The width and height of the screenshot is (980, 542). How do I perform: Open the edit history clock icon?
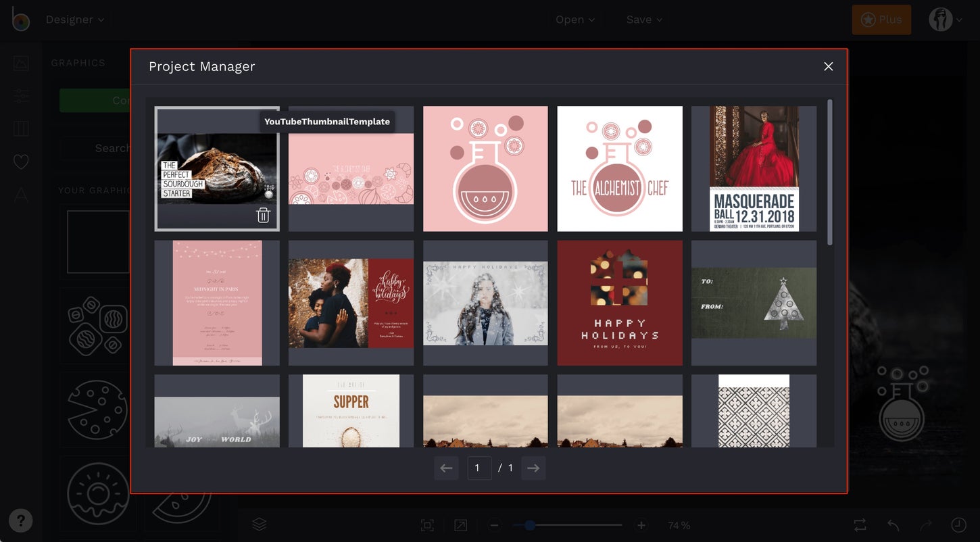tap(958, 524)
